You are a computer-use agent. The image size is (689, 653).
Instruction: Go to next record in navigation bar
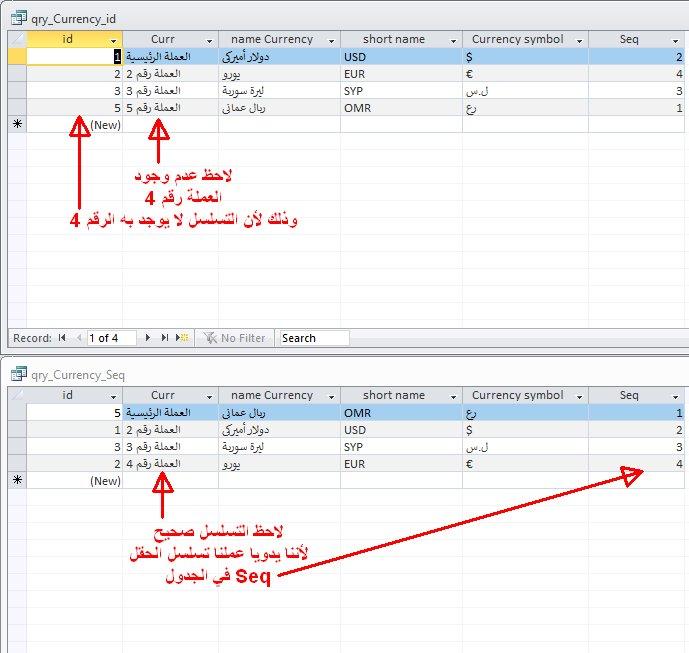click(149, 338)
